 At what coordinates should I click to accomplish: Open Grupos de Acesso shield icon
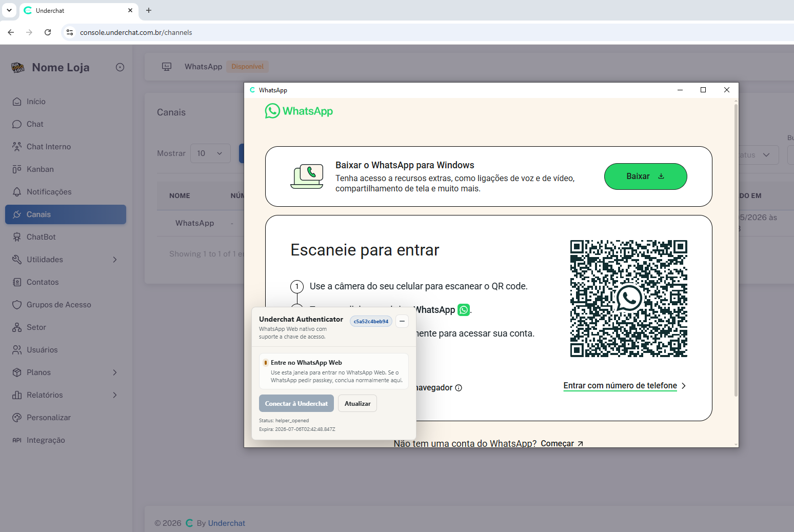(x=17, y=305)
